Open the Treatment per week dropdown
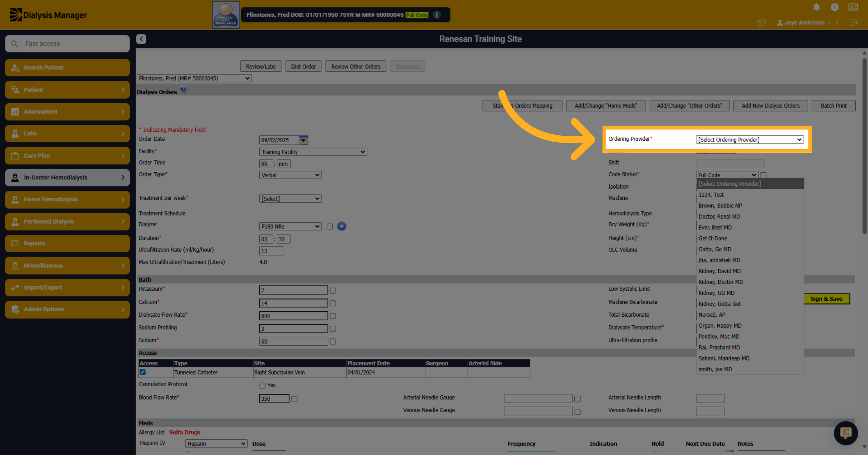868x455 pixels. (290, 199)
